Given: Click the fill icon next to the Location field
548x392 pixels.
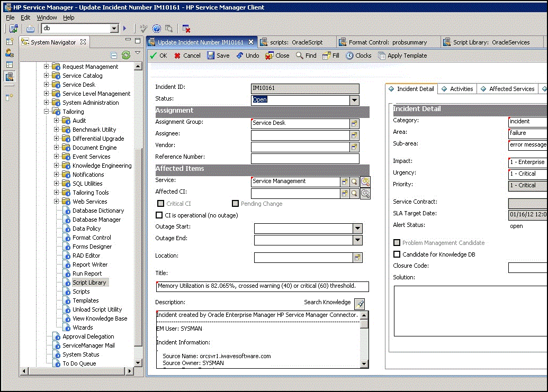Looking at the screenshot, I should click(357, 258).
